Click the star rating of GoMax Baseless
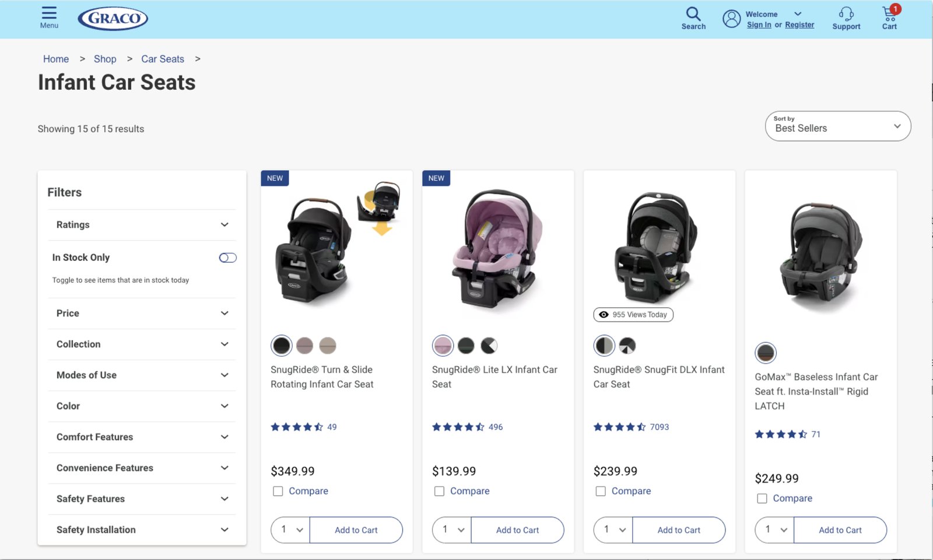This screenshot has width=933, height=560. pos(781,434)
